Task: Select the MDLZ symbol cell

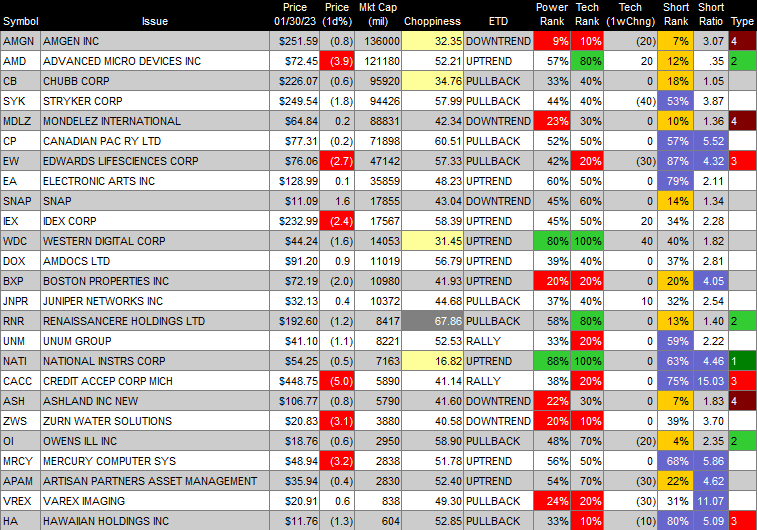Action: pos(20,121)
